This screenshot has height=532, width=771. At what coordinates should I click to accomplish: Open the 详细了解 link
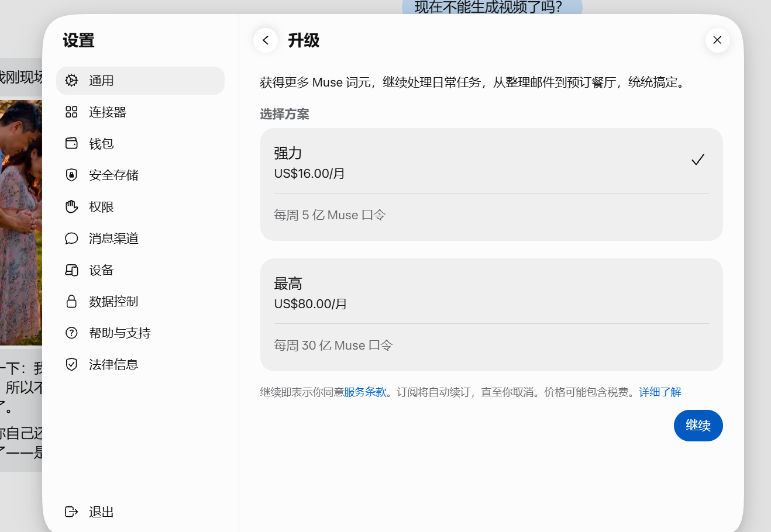[x=660, y=392]
